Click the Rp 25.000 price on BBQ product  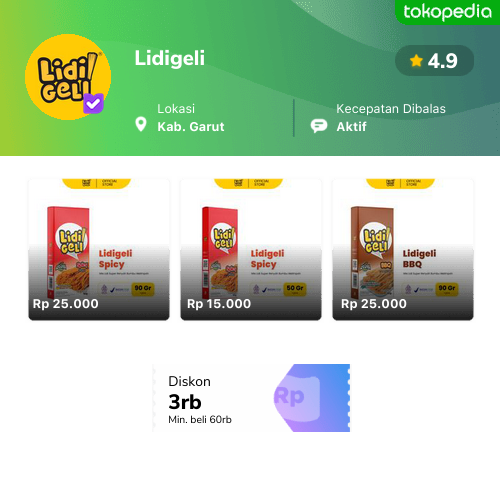click(374, 304)
